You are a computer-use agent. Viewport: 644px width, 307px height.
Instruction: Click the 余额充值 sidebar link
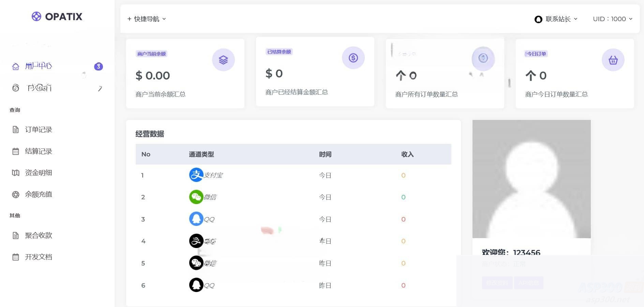[38, 194]
